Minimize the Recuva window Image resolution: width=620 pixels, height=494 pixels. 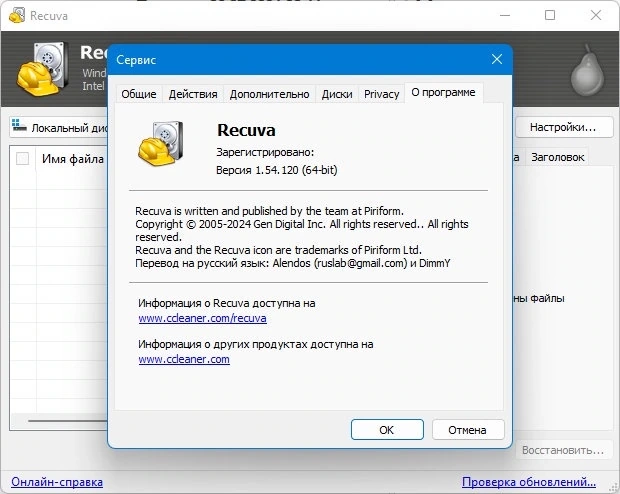(x=505, y=15)
